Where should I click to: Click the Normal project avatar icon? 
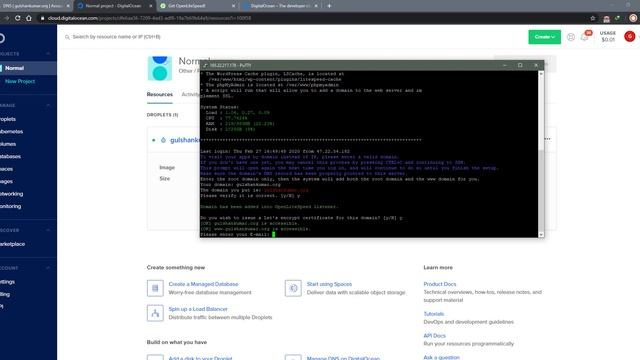(x=160, y=68)
